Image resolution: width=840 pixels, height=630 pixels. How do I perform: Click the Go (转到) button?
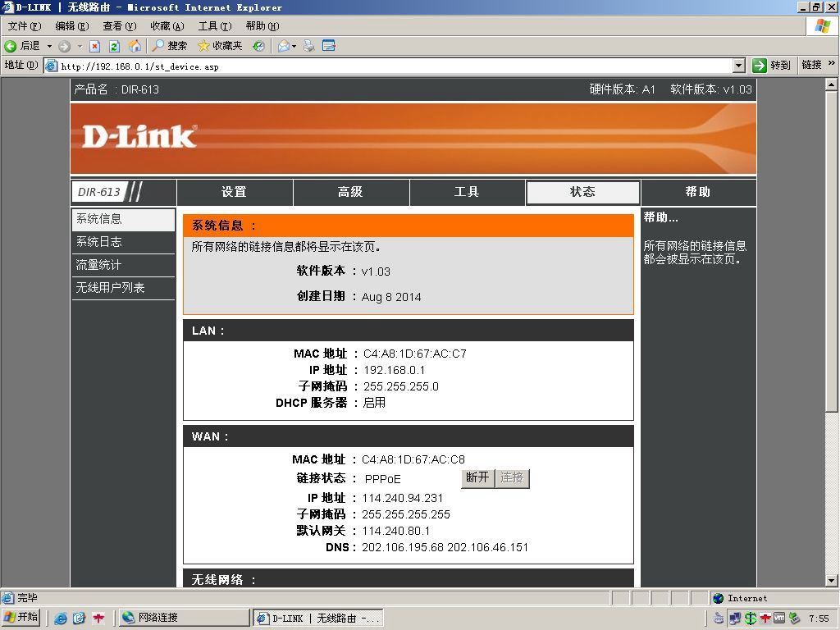tap(771, 66)
